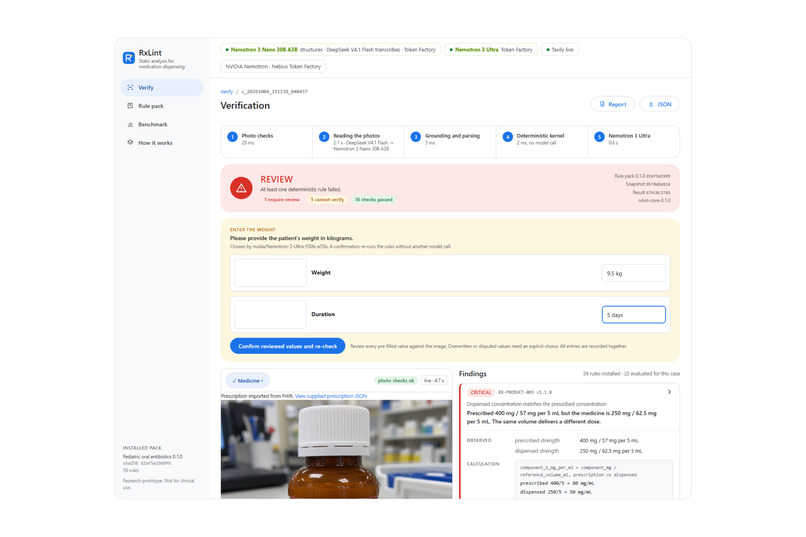Screen dimensions: 806x537
Task: Select step 1 Photo checks
Action: (267, 141)
